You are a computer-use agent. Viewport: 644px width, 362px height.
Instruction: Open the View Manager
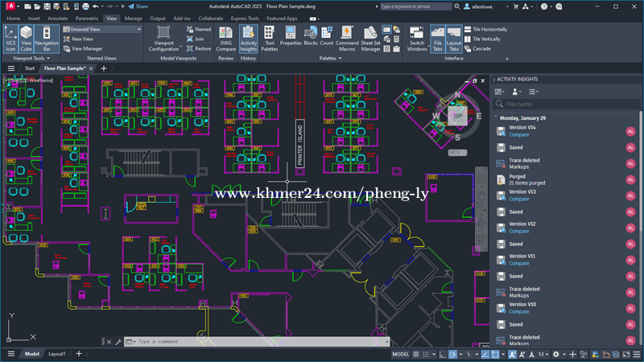[83, 48]
